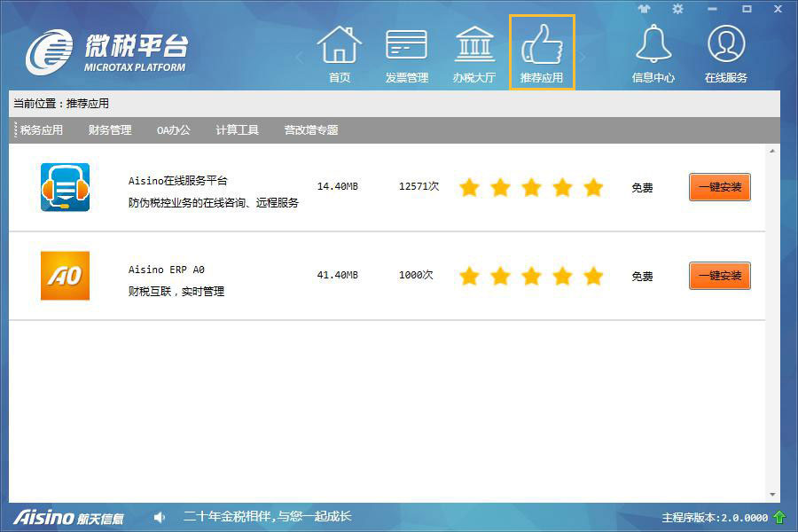Click 一键安装 for Aisino ERP A0

(719, 276)
